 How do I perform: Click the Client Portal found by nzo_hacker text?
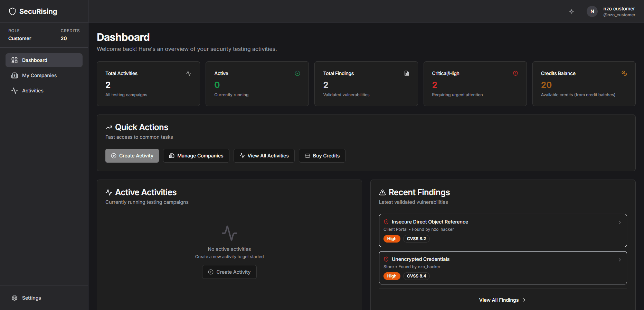[419, 229]
